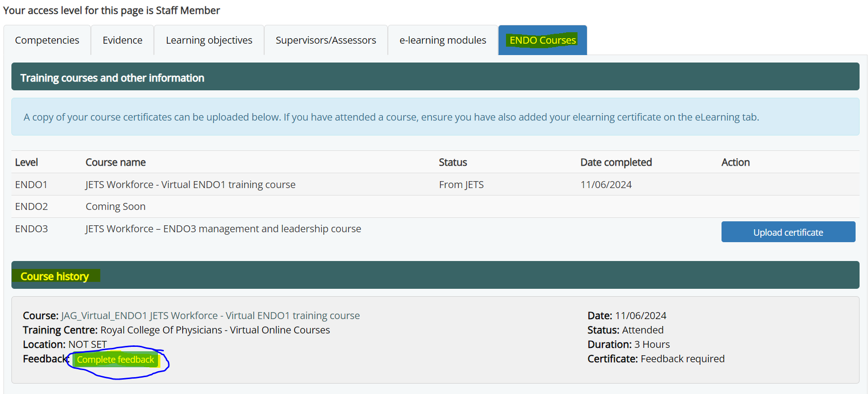Screen dimensions: 868x394
Task: Go to Learning objectives tab
Action: pos(209,40)
